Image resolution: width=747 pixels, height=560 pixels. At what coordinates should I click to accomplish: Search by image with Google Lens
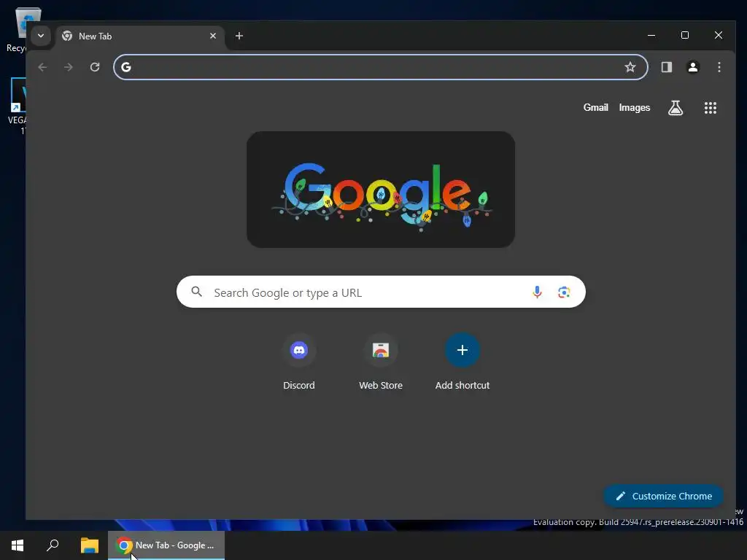pyautogui.click(x=564, y=292)
